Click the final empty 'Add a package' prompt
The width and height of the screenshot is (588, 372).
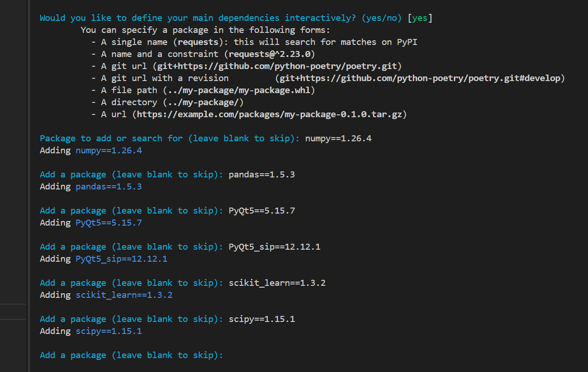131,355
